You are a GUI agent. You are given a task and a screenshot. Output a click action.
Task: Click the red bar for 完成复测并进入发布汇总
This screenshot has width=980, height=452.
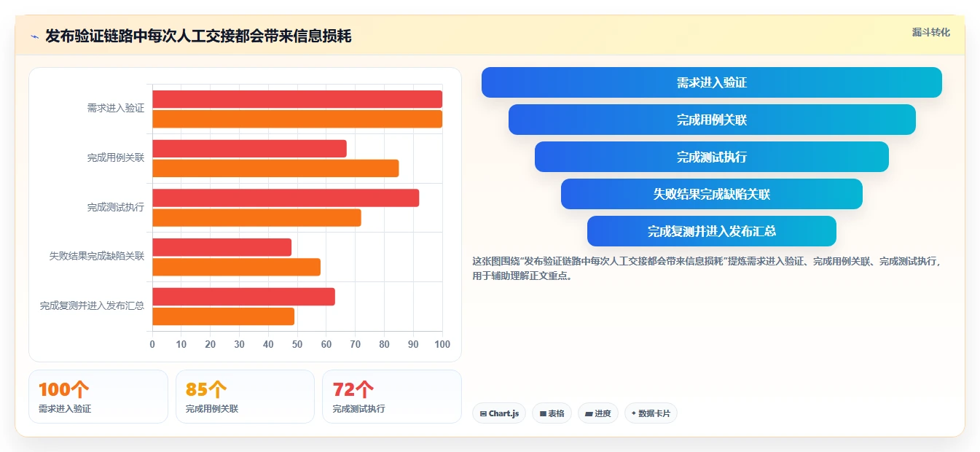click(243, 297)
